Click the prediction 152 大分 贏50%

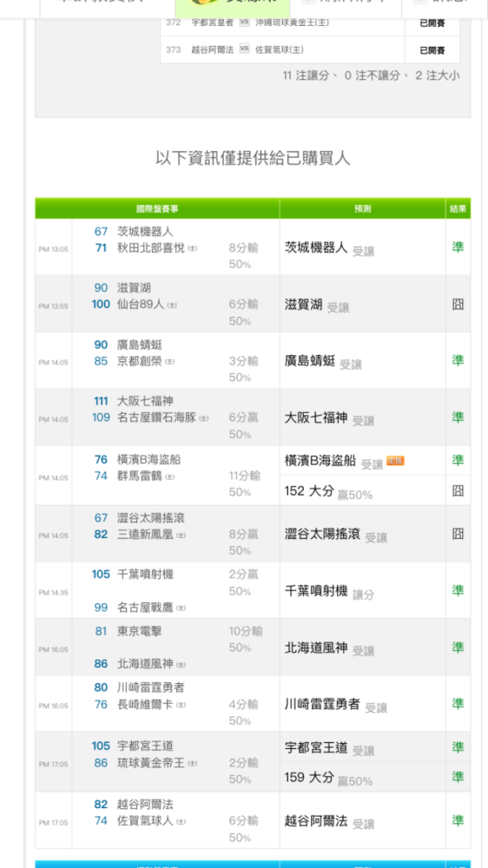point(328,491)
